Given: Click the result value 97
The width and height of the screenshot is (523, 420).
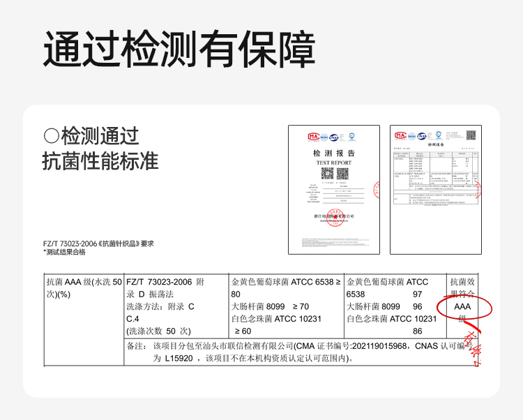Looking at the screenshot, I should click(417, 294).
